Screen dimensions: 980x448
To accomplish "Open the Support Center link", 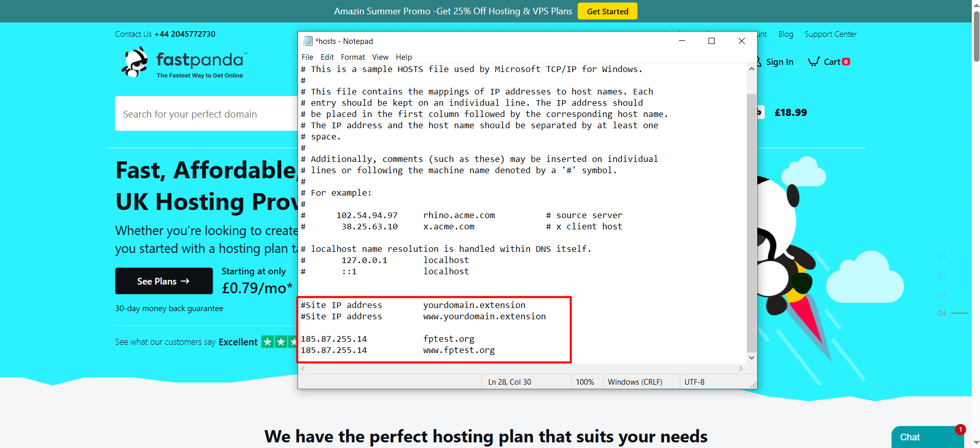I will (x=831, y=34).
